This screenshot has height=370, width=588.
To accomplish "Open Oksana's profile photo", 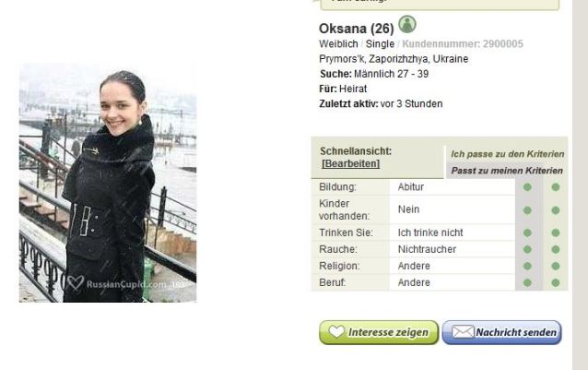I will (x=108, y=183).
